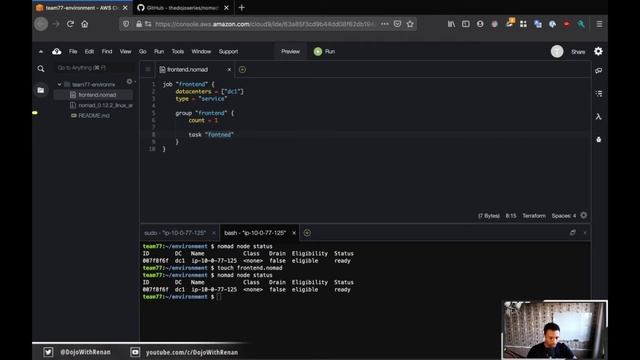The height and width of the screenshot is (360, 640).
Task: Select nomad_0.12.2_linux file in tree
Action: pos(101,105)
